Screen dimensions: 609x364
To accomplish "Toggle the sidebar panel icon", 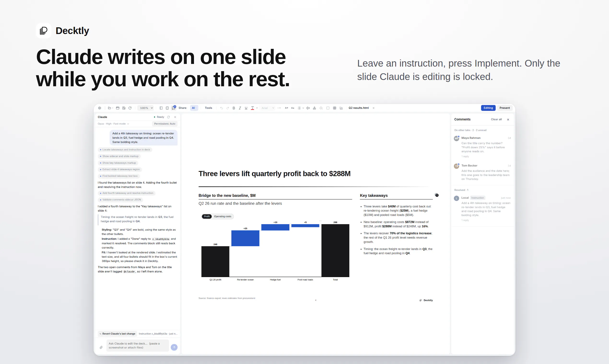I will 161,108.
